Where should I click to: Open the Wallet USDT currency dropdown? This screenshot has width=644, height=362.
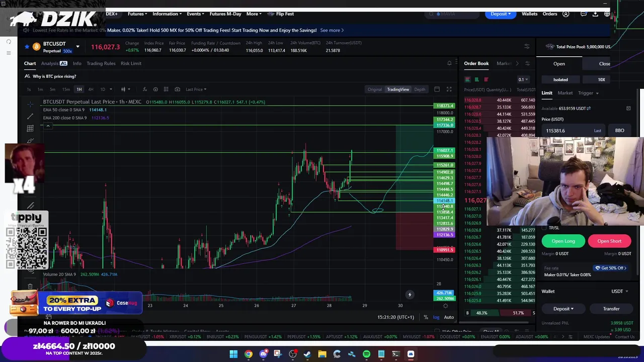point(619,291)
